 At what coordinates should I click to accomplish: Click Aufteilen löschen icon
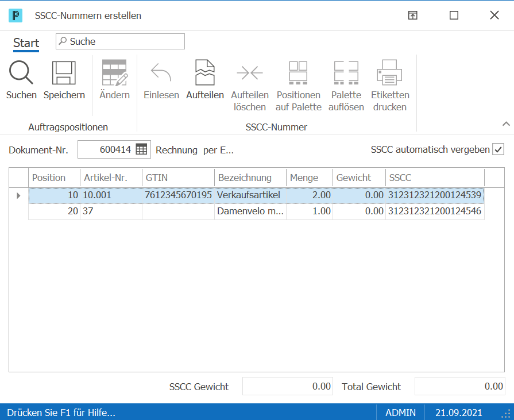(250, 73)
